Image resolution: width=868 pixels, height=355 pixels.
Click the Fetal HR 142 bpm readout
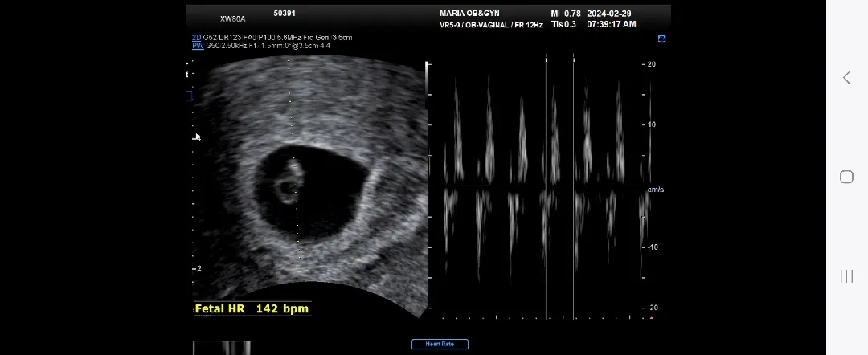[252, 308]
